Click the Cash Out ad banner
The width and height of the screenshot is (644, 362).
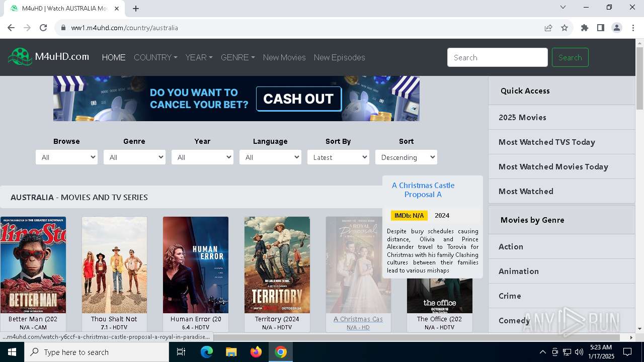pos(236,99)
